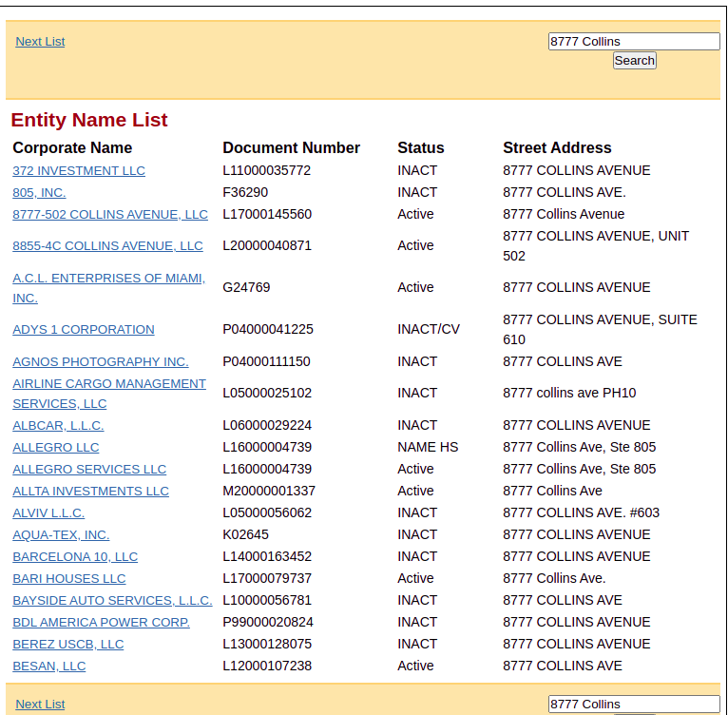
Task: Click address 8777 Collins Ave. for BARI HOUSES
Action: click(554, 578)
